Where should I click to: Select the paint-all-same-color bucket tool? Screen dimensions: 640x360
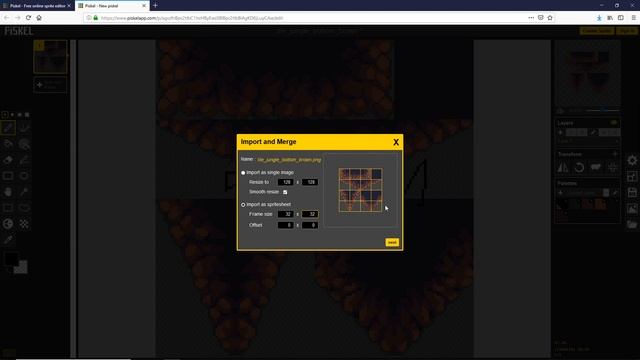(24, 144)
